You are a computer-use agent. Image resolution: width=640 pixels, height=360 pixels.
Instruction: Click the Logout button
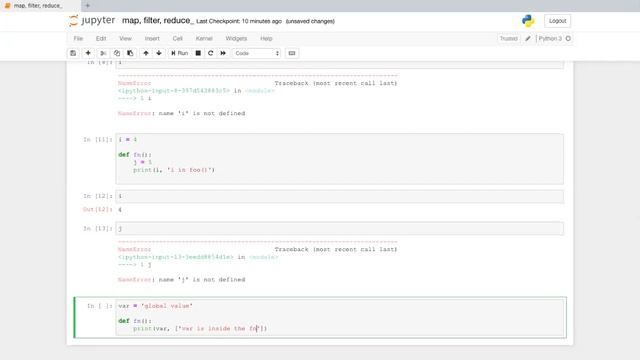tap(557, 21)
